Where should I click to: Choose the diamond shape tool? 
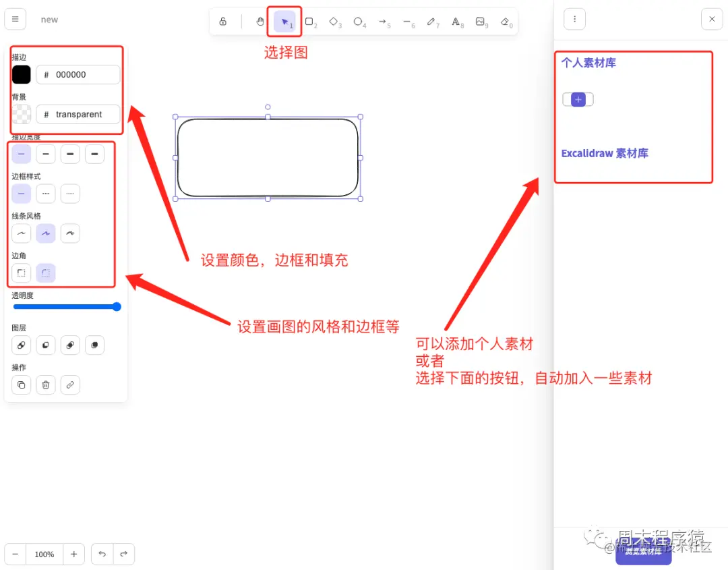pos(334,22)
